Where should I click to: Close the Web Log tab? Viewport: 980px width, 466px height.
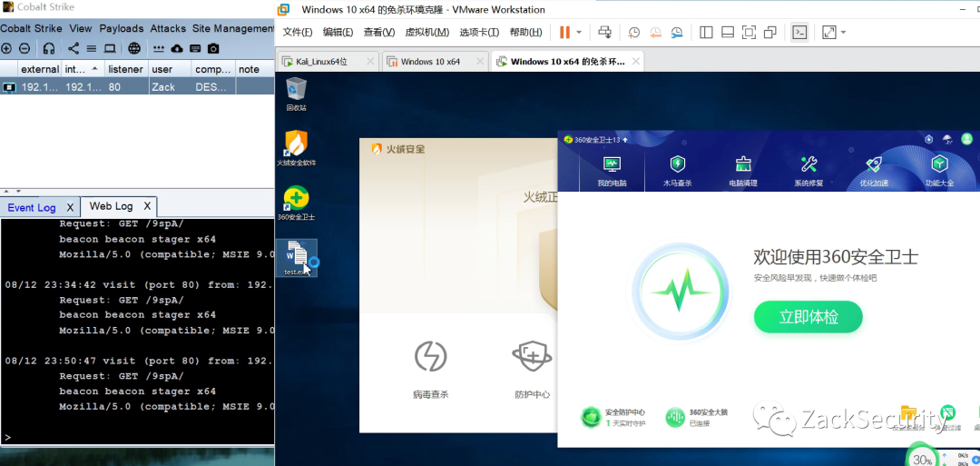pyautogui.click(x=147, y=206)
